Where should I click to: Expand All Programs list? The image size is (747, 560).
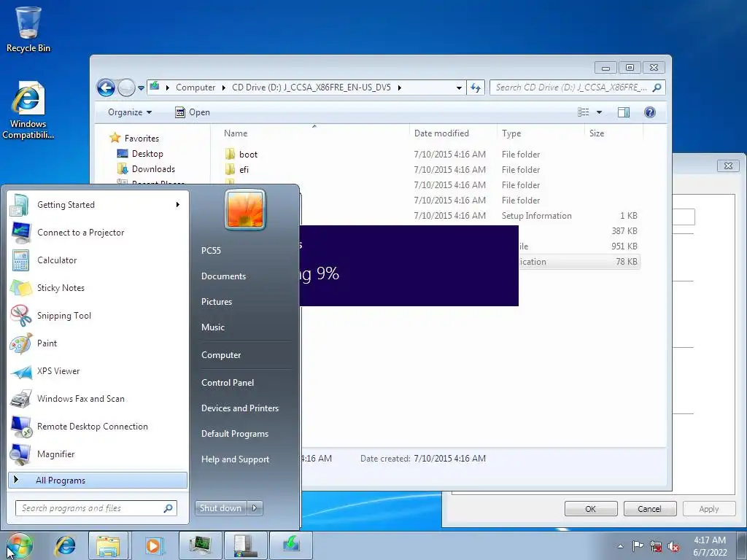(x=98, y=480)
